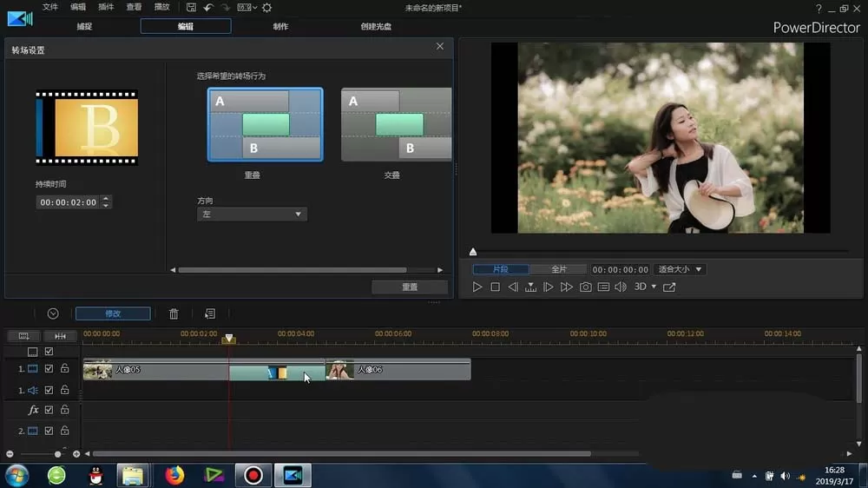
Task: Switch to the 制作 tab
Action: click(x=280, y=26)
